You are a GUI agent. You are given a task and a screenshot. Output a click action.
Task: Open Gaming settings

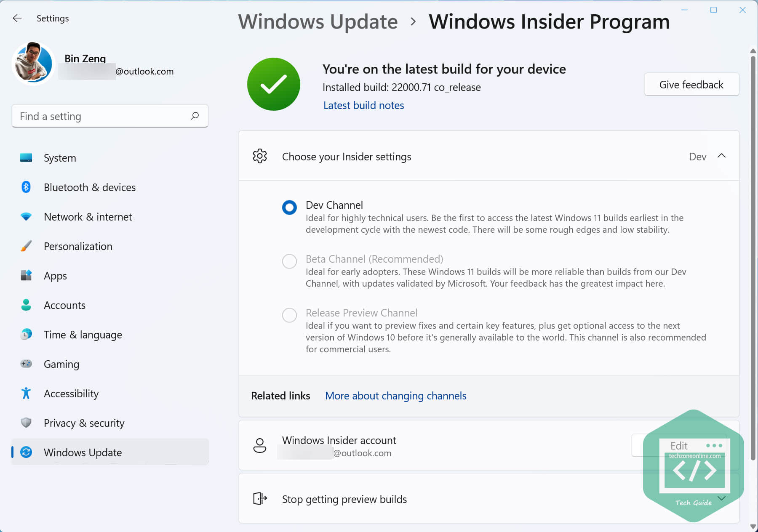click(110, 364)
